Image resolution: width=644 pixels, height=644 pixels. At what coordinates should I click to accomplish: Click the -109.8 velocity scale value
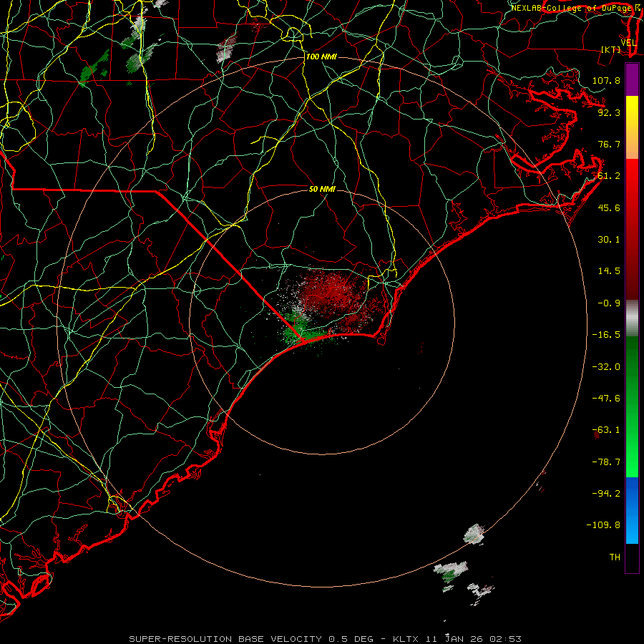pos(603,525)
